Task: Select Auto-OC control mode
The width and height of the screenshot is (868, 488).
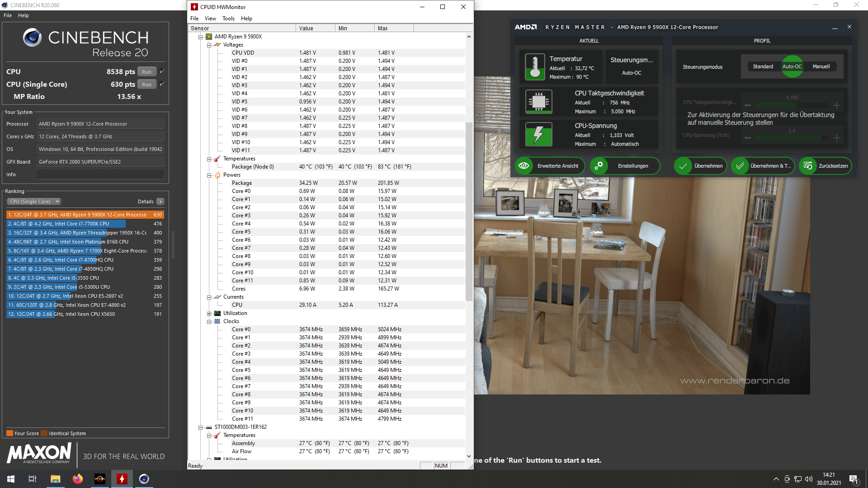Action: pyautogui.click(x=792, y=66)
